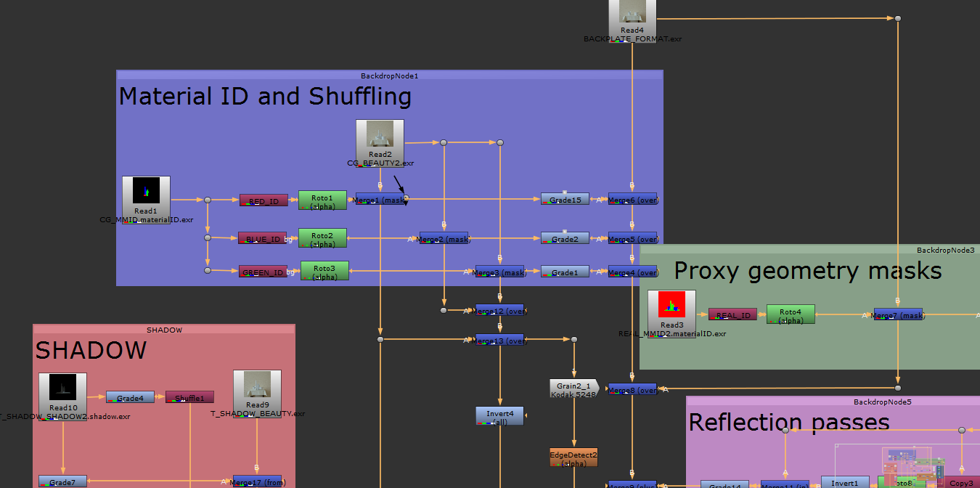Select the Read3 red material ID thumbnail
The image size is (980, 488).
(x=671, y=305)
